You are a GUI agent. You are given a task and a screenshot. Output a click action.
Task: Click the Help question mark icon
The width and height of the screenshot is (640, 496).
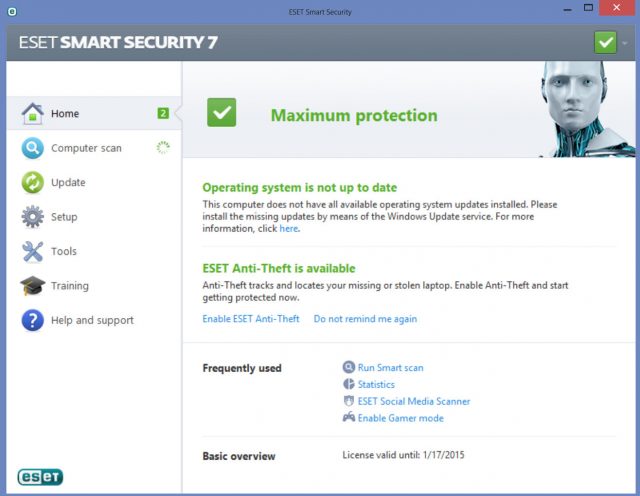(x=33, y=320)
